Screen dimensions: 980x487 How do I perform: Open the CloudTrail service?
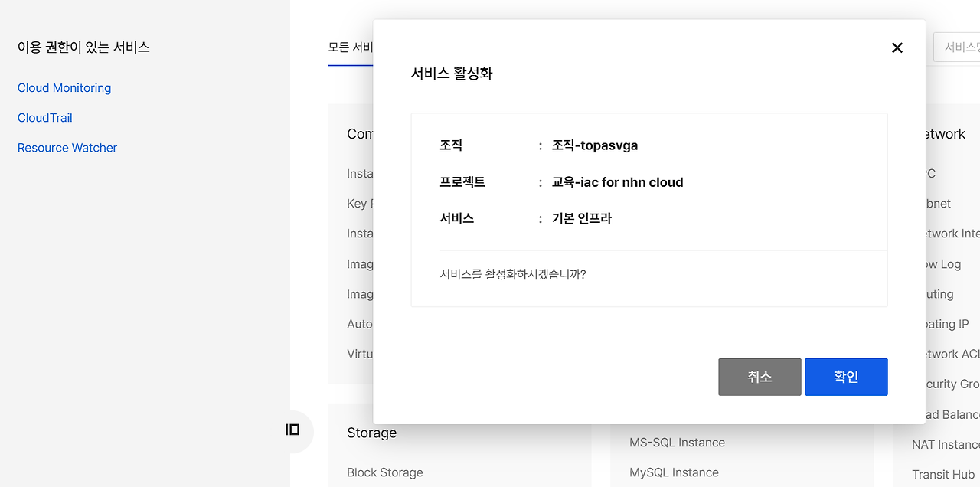[x=44, y=117]
